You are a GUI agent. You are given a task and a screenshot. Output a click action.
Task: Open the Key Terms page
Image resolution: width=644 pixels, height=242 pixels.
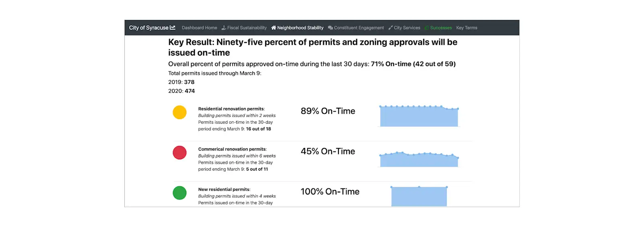467,28
